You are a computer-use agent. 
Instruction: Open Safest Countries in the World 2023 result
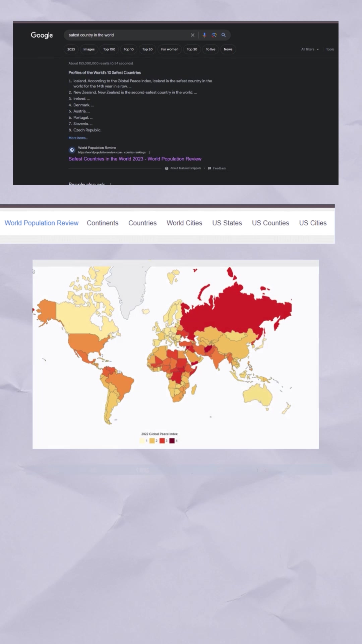tap(135, 159)
